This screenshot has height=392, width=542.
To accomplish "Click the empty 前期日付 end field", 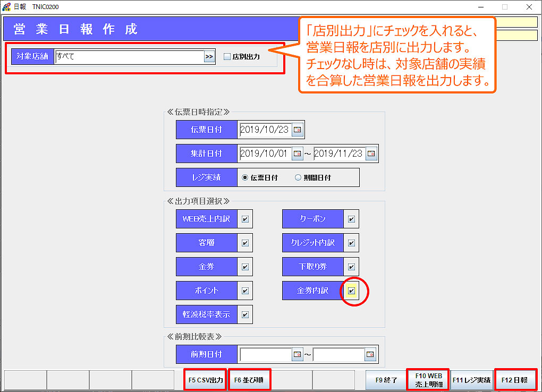I will click(339, 354).
